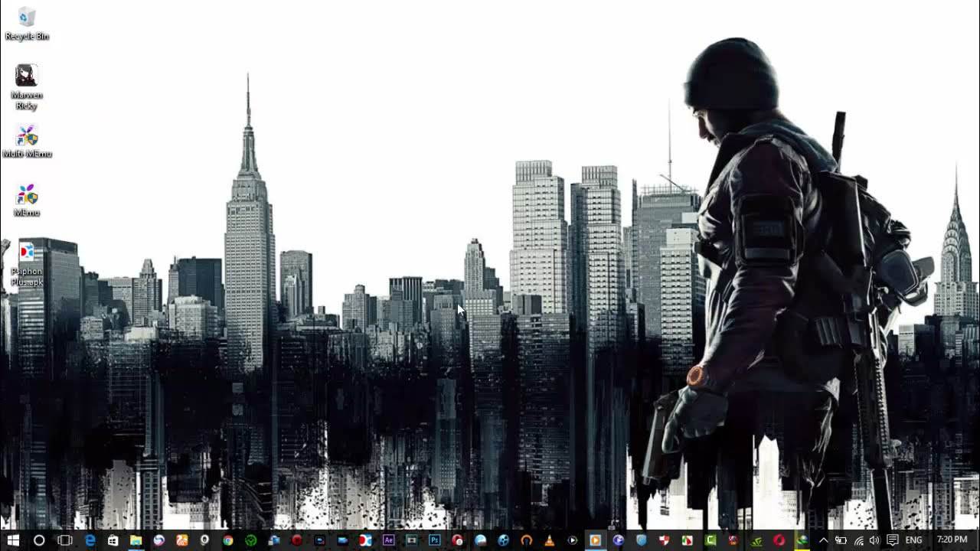Open Task View on the taskbar
Screen dimensions: 980x551
65,540
